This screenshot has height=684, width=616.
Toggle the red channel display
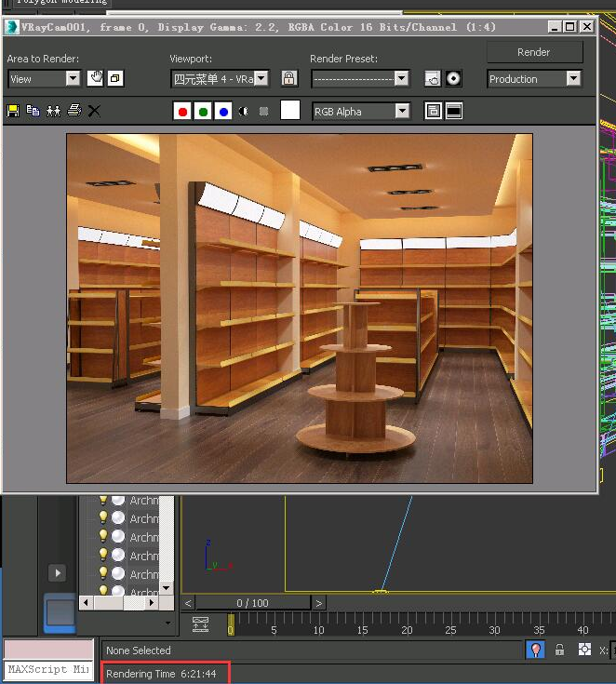pyautogui.click(x=182, y=112)
